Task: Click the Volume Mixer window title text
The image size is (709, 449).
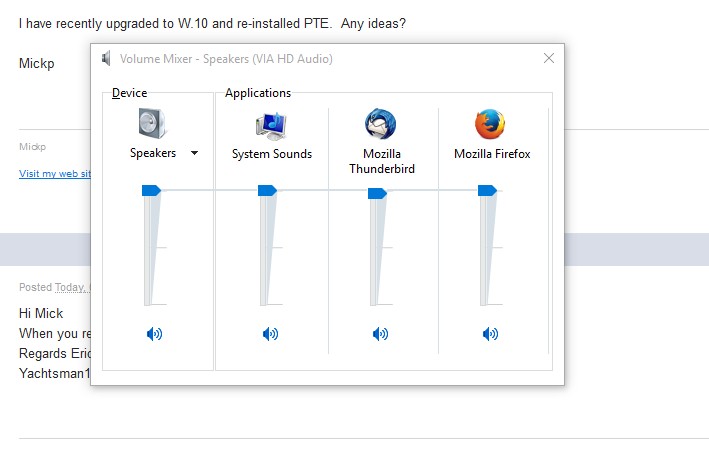Action: (226, 59)
